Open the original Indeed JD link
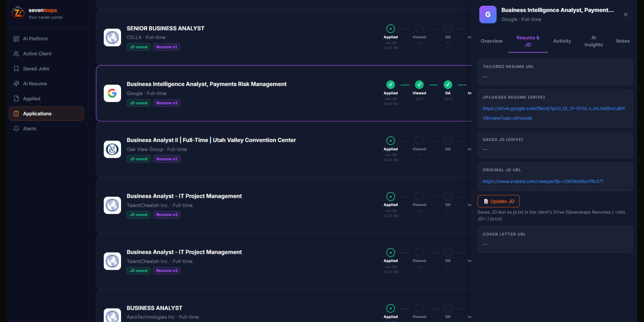 tap(543, 182)
